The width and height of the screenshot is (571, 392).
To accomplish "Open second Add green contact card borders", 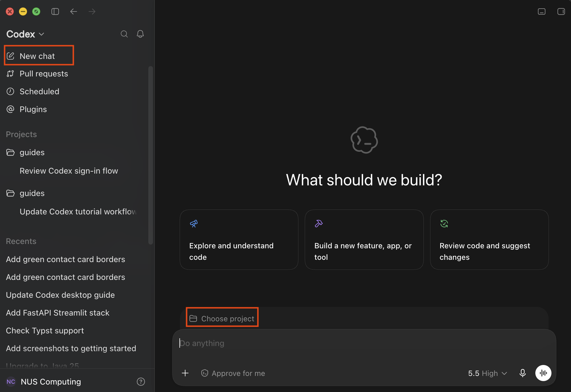I will click(66, 277).
